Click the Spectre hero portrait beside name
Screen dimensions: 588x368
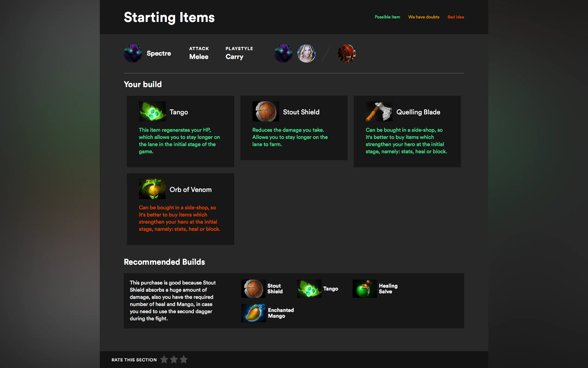pyautogui.click(x=133, y=53)
